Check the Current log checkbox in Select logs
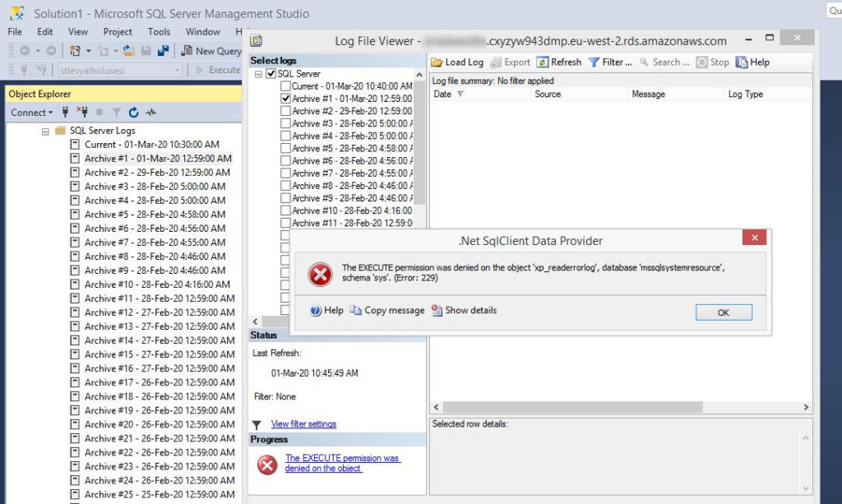This screenshot has width=842, height=504. coord(285,86)
